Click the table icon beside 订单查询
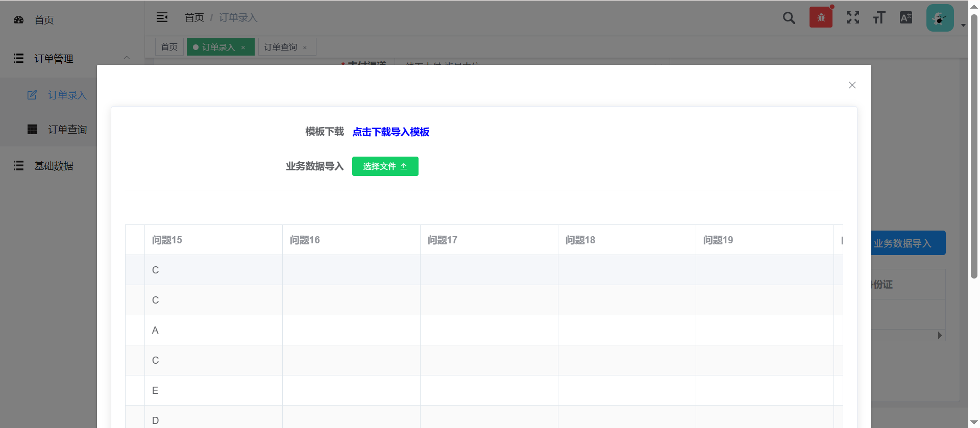980x428 pixels. pyautogui.click(x=32, y=130)
